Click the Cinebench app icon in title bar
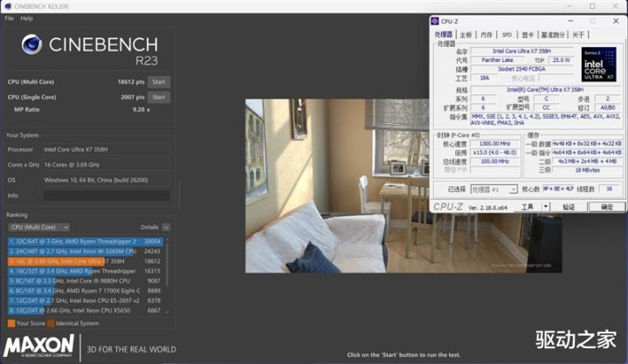628x364 pixels. tap(7, 5)
